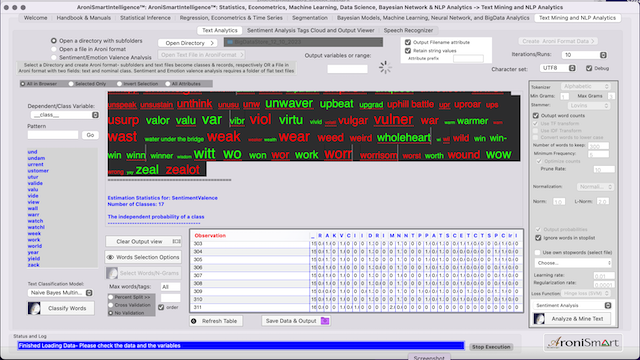Select Invert Selection radio
640x360 pixels.
pyautogui.click(x=119, y=84)
